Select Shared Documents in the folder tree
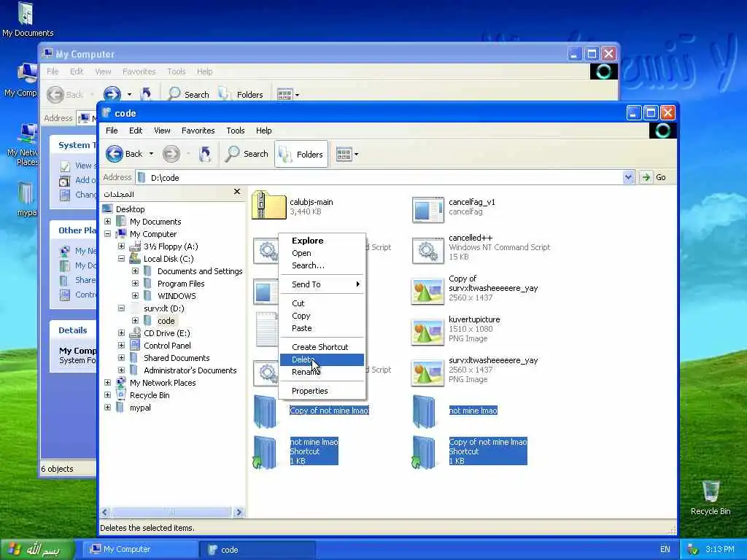747x560 pixels. (177, 357)
